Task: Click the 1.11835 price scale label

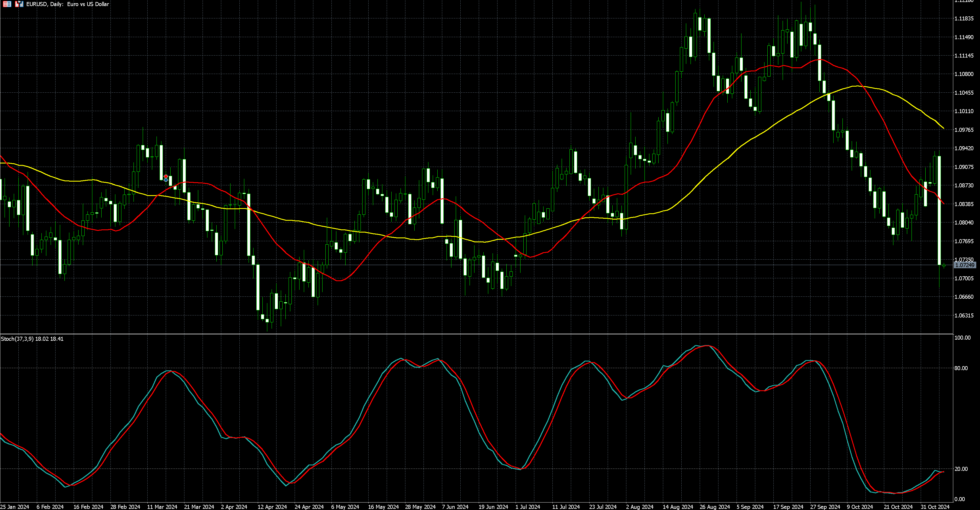Action: (964, 19)
